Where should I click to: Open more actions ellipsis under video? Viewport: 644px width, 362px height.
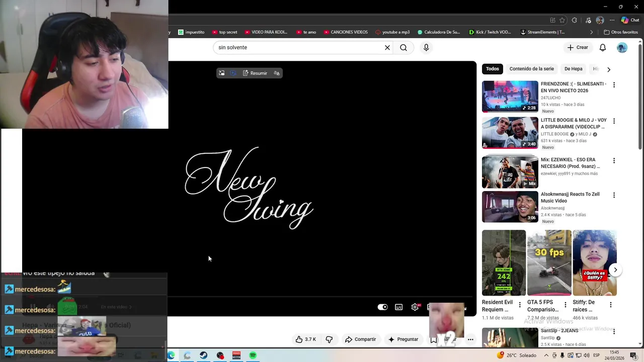(x=470, y=339)
